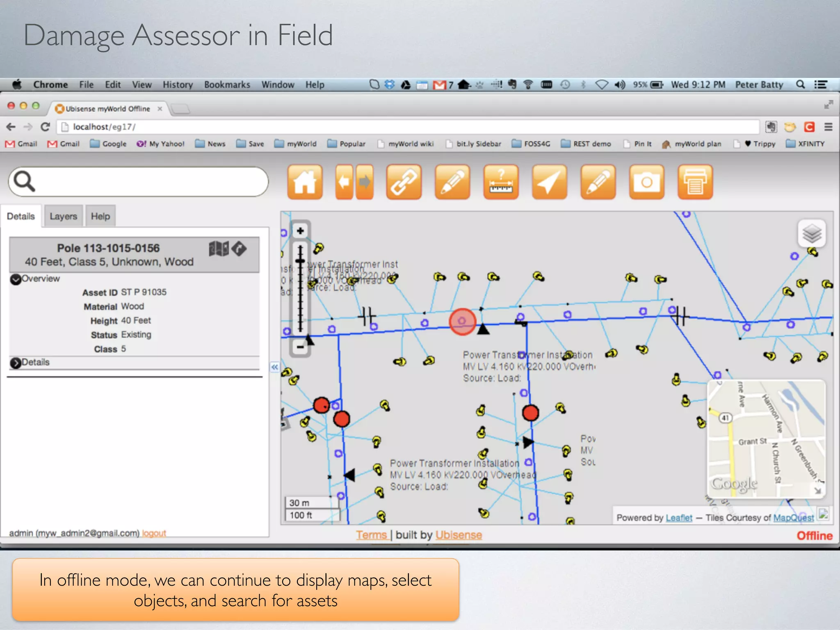The height and width of the screenshot is (630, 840).
Task: Open the Terms link
Action: pos(372,535)
